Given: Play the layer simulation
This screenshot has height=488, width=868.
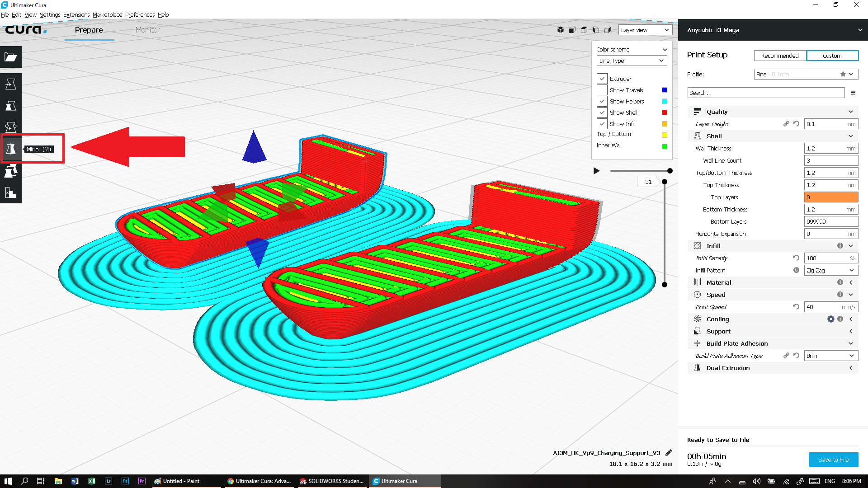Looking at the screenshot, I should [x=596, y=171].
